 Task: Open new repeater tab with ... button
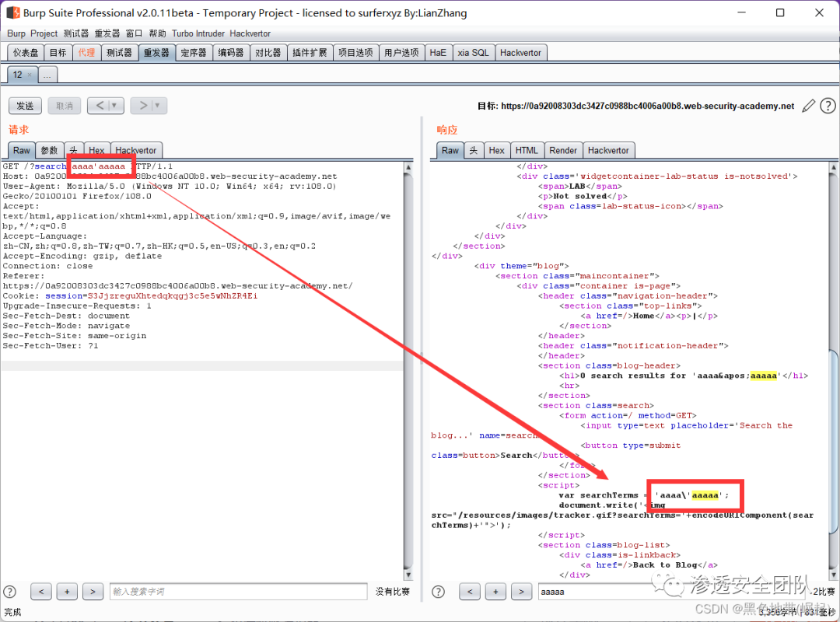coord(47,75)
